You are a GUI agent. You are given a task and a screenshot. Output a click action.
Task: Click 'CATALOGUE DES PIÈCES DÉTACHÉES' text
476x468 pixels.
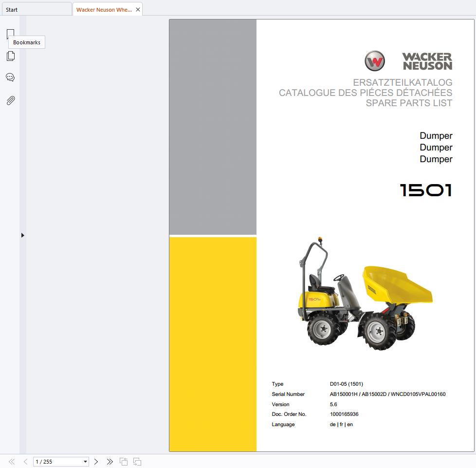pos(366,93)
